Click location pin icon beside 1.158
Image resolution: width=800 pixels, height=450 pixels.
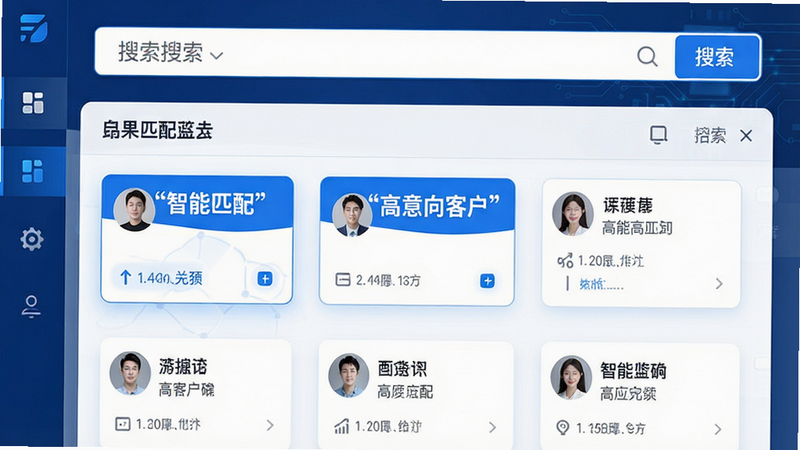562,428
